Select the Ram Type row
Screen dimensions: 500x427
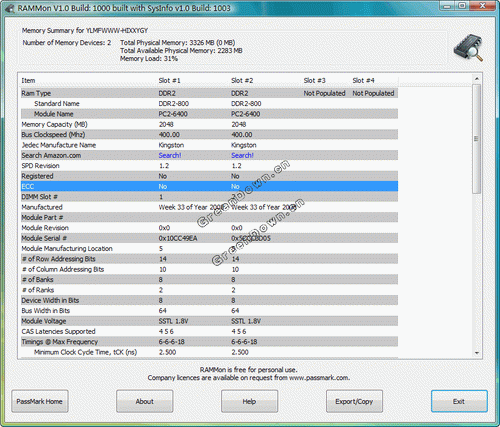209,93
